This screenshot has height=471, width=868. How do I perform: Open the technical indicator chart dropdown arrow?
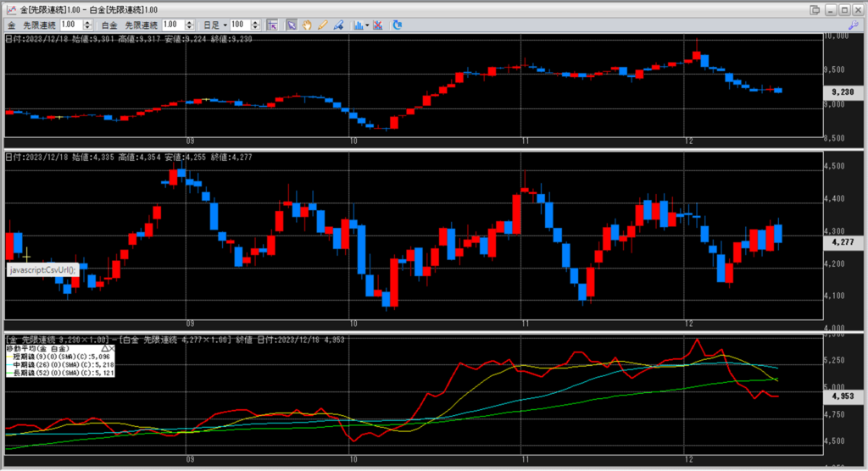[367, 25]
